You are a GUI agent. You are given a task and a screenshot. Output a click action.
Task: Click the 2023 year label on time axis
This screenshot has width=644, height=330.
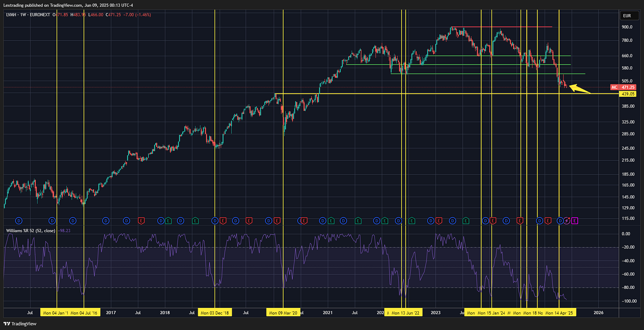pos(436,312)
